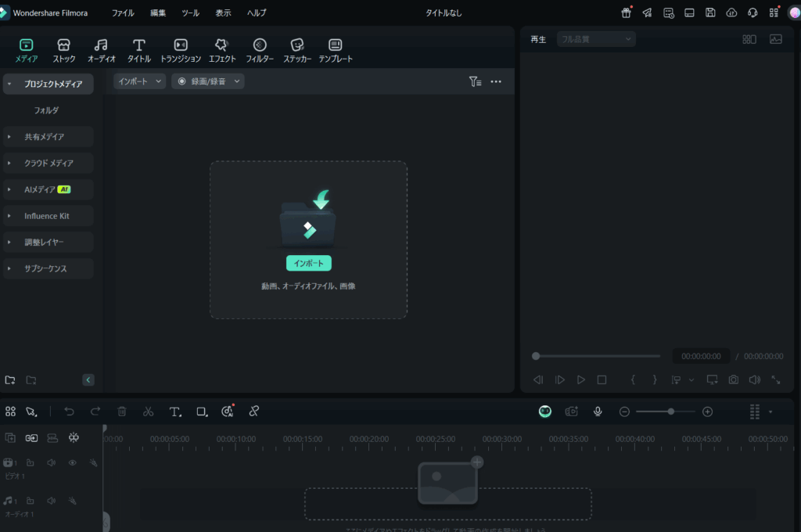Expand the 共有メディア section
Viewport: 801px width, 532px height.
coord(9,136)
